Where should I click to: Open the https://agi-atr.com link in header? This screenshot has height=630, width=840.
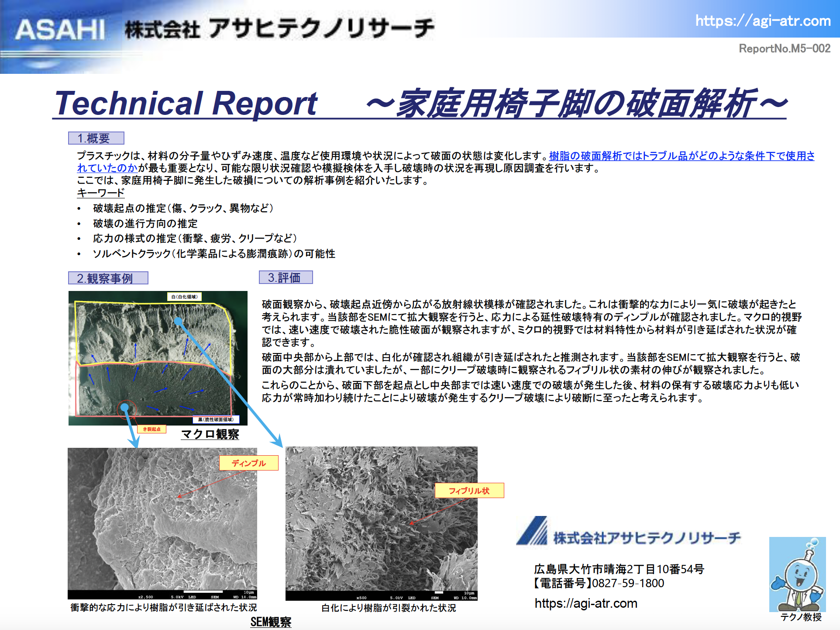click(763, 21)
